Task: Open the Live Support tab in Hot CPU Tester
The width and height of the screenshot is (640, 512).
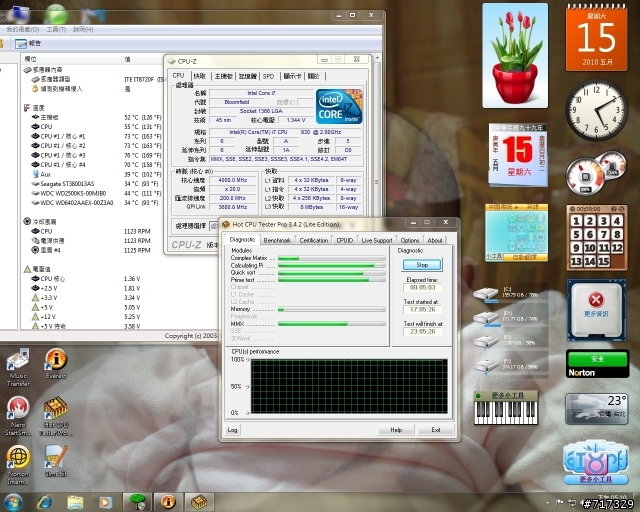Action: point(377,240)
